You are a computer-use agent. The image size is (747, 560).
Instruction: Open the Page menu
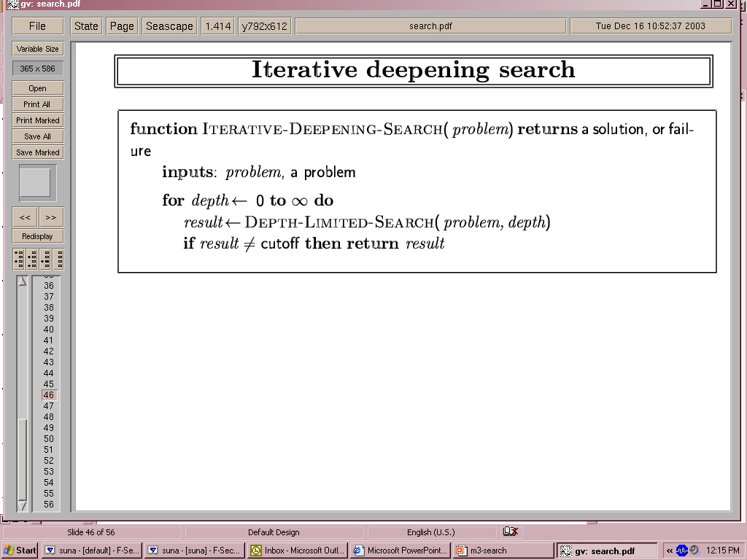pos(122,26)
